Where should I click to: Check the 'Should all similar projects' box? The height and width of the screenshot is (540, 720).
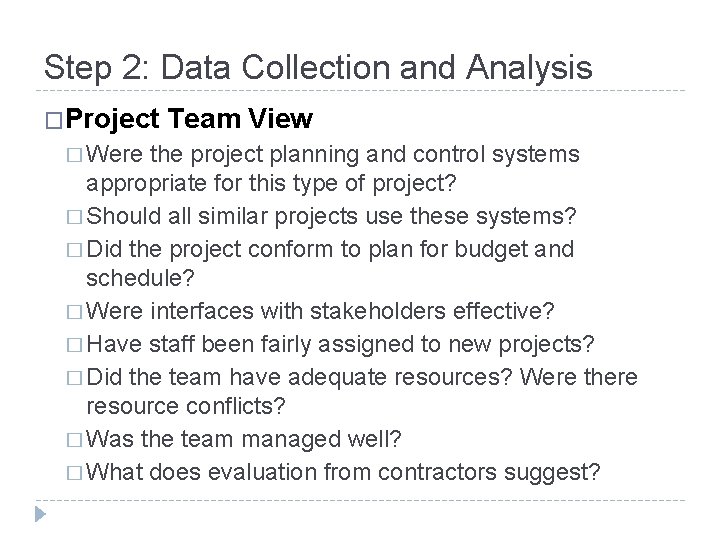74,217
